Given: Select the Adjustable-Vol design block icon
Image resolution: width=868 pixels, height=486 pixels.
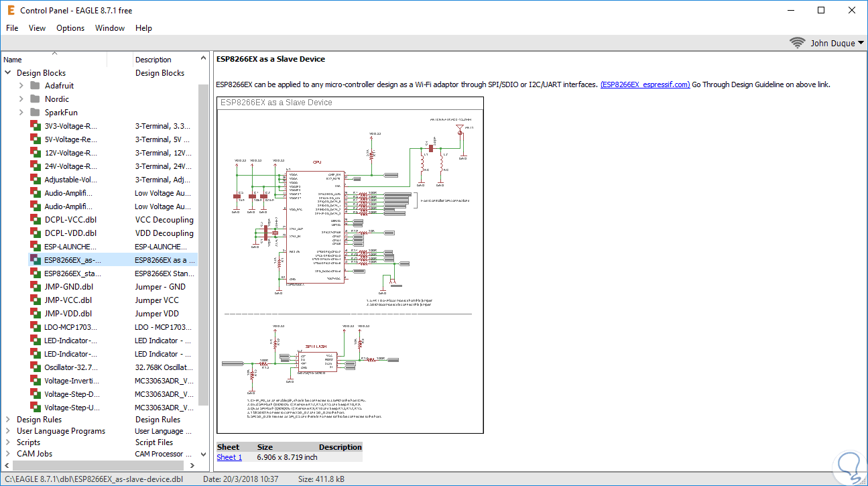Looking at the screenshot, I should [36, 180].
